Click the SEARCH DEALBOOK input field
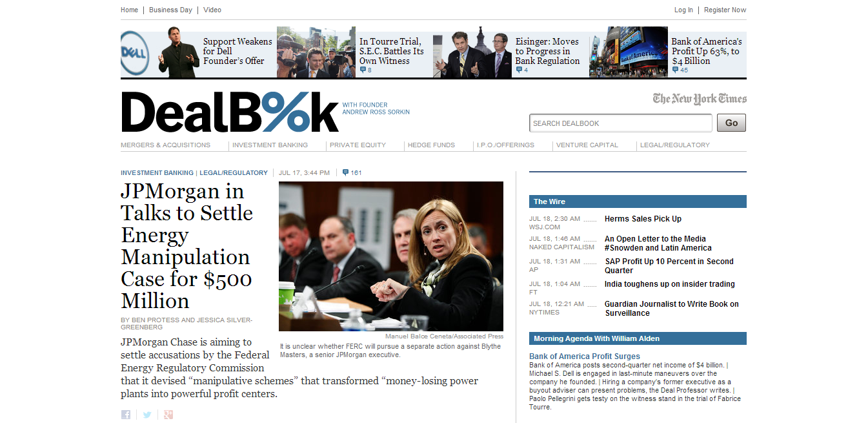Viewport: 868px width, 423px height. tap(621, 123)
